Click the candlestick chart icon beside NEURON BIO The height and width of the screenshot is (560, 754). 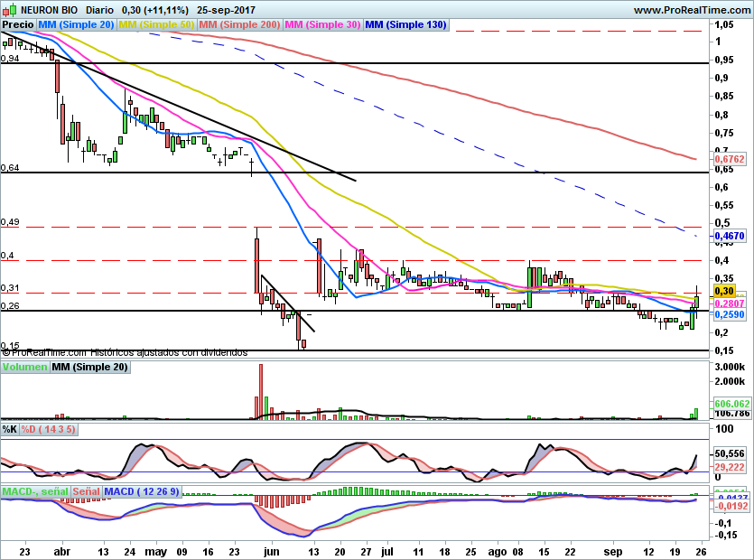point(10,9)
